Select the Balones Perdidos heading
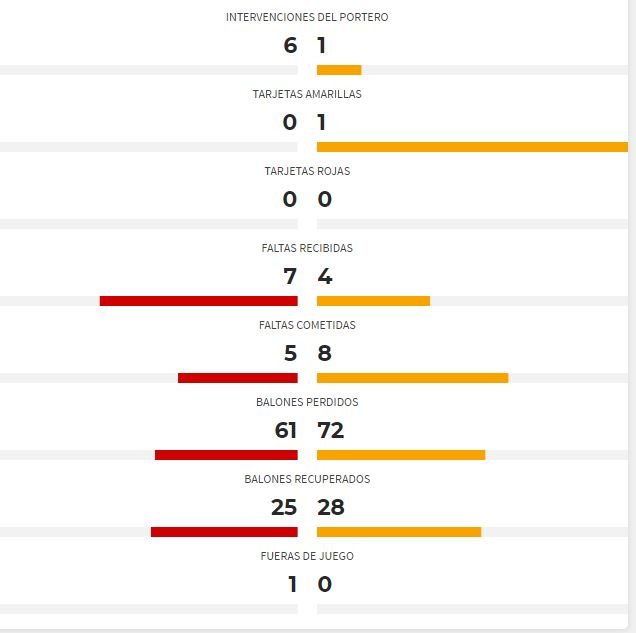This screenshot has height=633, width=636. point(307,402)
